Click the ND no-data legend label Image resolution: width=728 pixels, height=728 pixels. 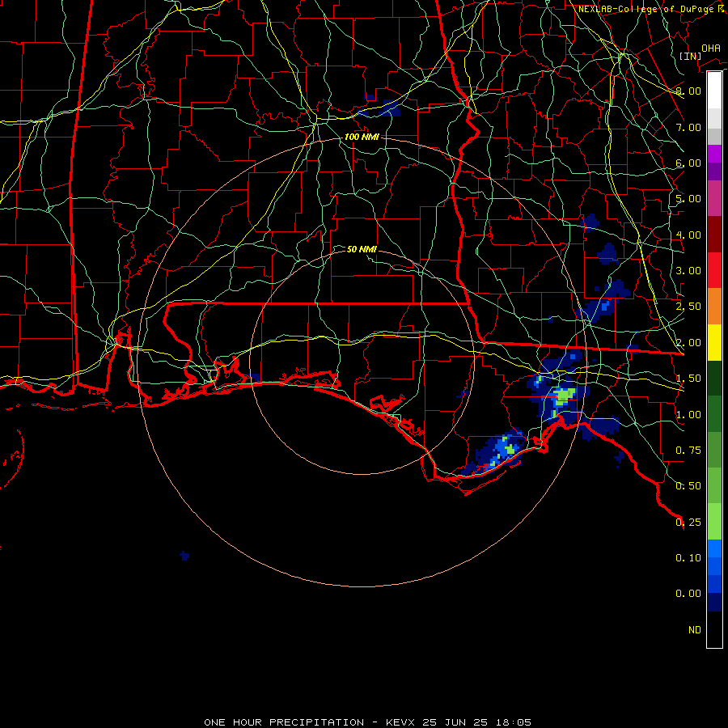click(695, 630)
